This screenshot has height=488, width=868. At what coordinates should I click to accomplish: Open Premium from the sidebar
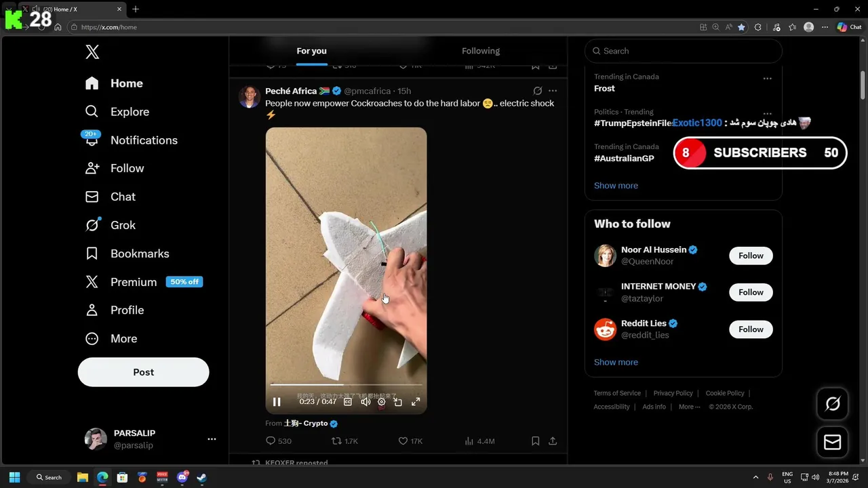(x=143, y=282)
